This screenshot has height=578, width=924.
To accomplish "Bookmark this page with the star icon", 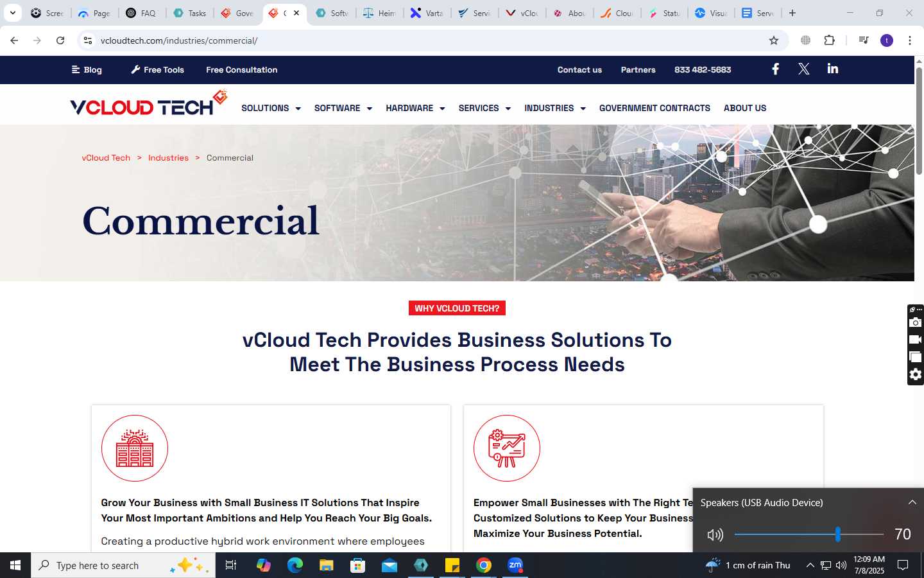I will click(x=774, y=40).
